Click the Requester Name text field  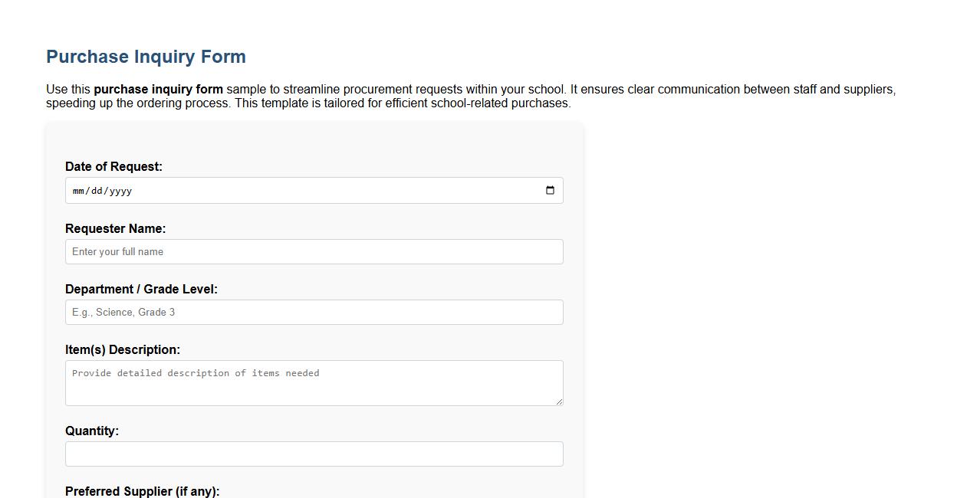coord(314,251)
